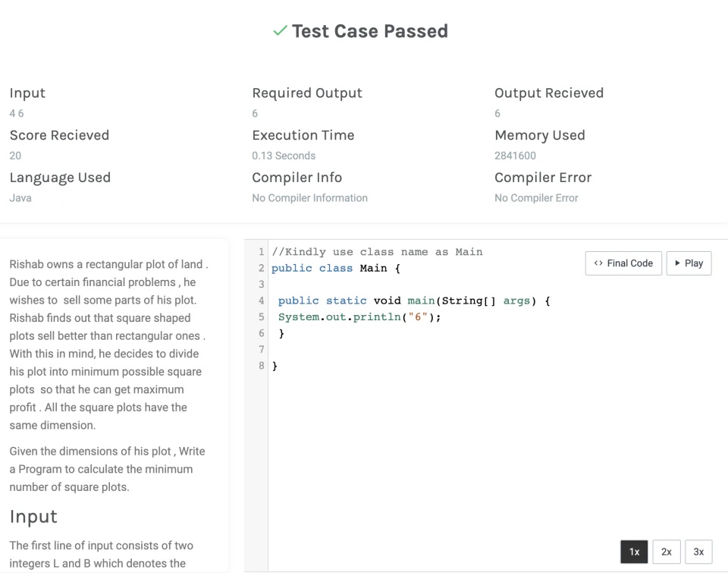Select 1x playback speed

(x=634, y=552)
